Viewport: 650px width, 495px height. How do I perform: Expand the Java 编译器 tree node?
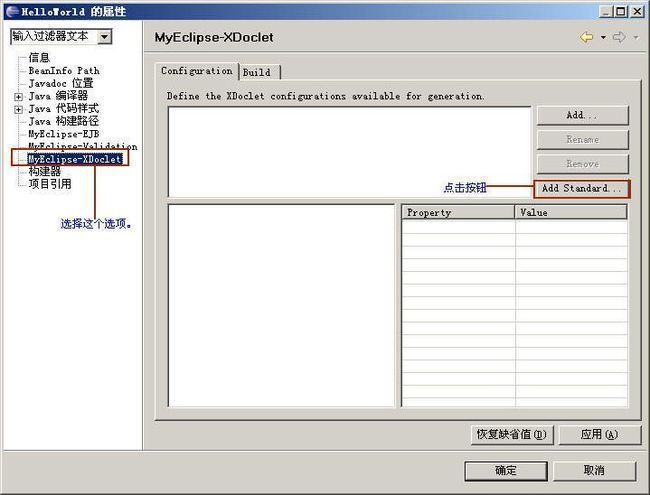click(18, 97)
